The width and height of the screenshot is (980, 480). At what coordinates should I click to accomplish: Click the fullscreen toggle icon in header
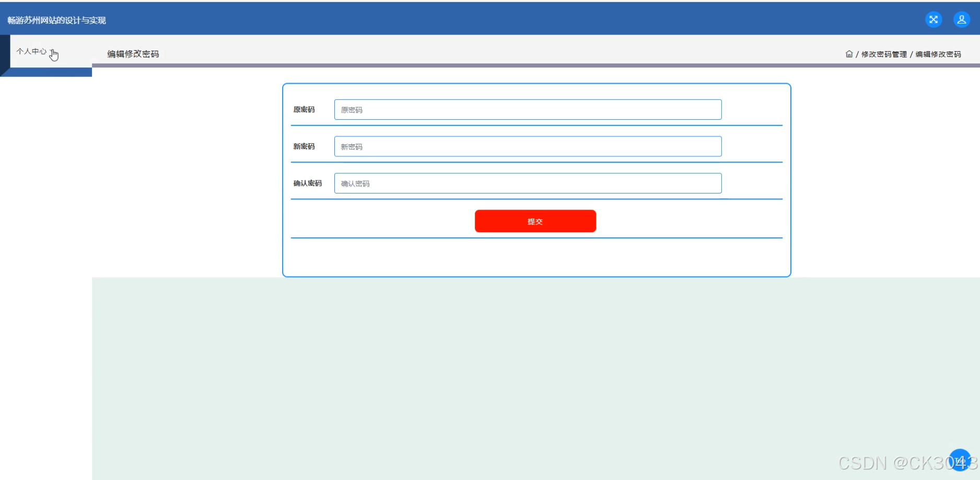point(934,20)
